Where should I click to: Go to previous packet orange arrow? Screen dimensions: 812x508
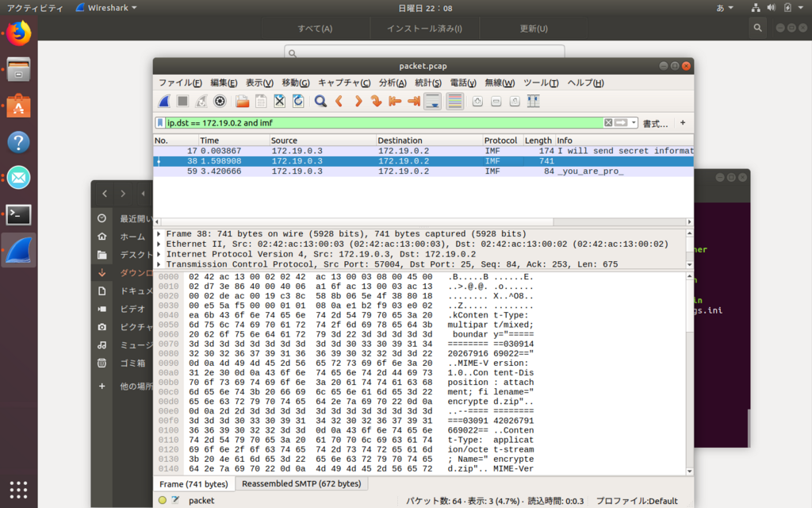(339, 101)
